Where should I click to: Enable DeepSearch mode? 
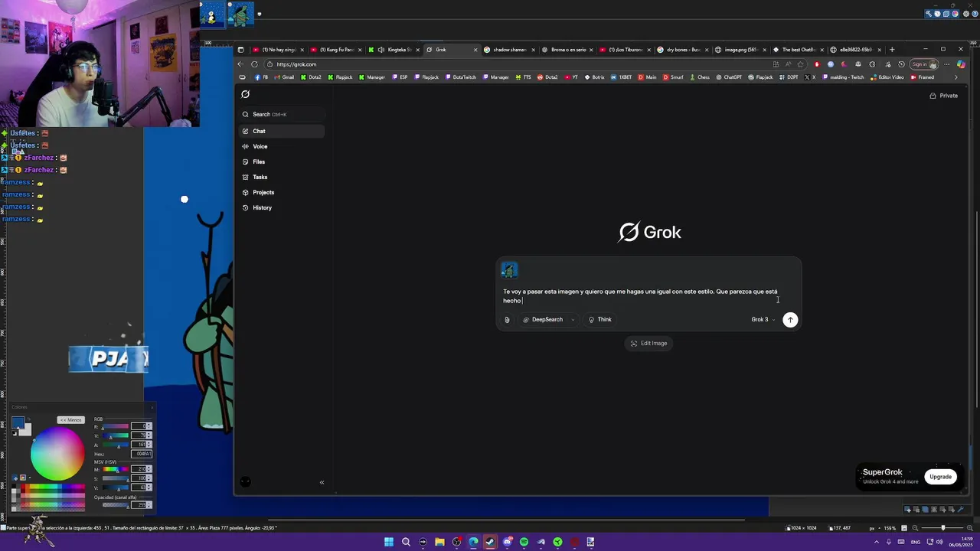(x=543, y=319)
